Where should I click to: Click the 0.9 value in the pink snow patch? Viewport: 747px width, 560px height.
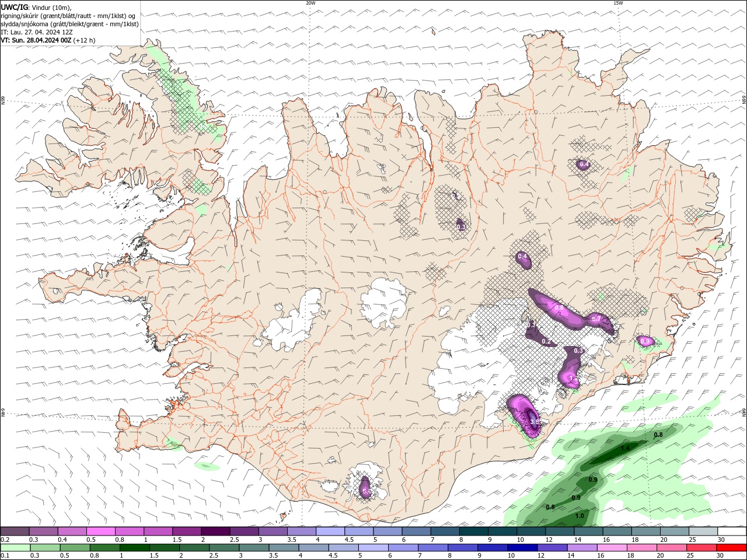(x=645, y=341)
